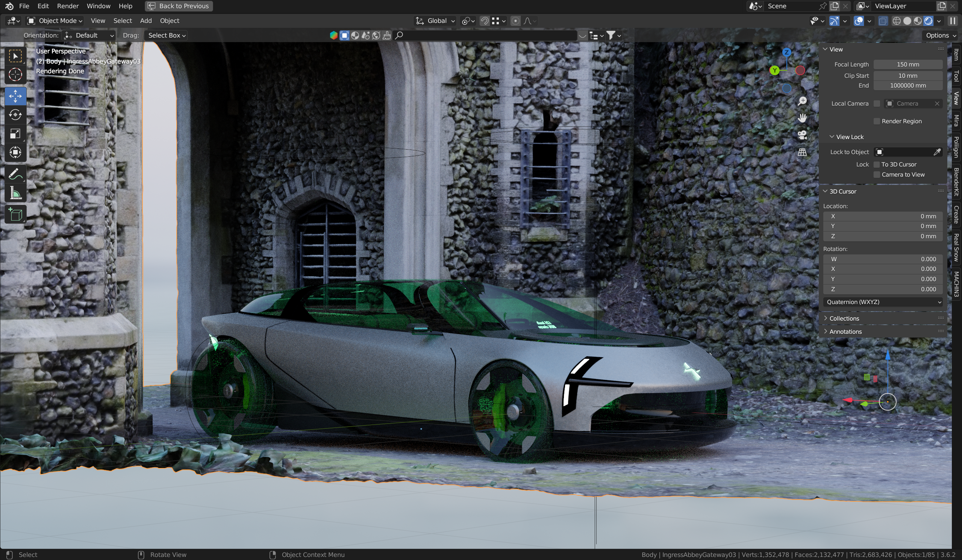Click the Back to Previous button

pos(178,6)
